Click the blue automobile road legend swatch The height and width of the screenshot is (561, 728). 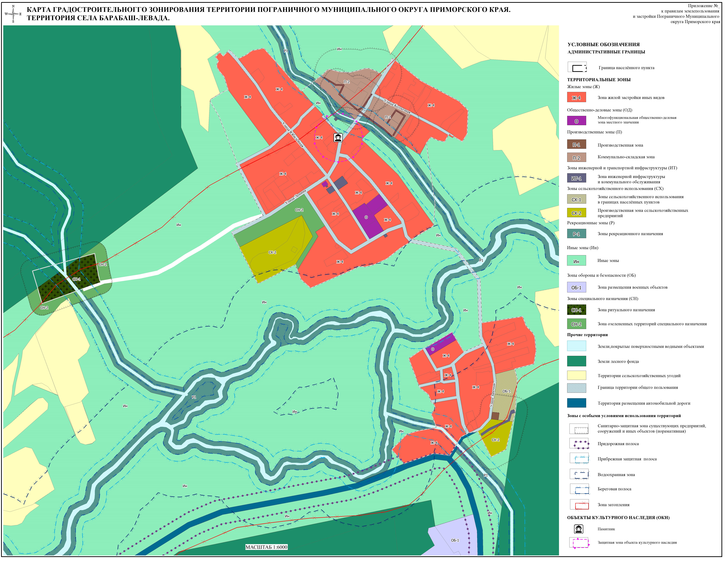[577, 403]
